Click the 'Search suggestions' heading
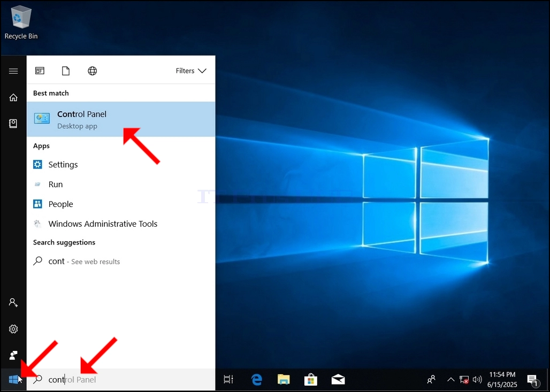Image resolution: width=550 pixels, height=392 pixels. [x=64, y=243]
